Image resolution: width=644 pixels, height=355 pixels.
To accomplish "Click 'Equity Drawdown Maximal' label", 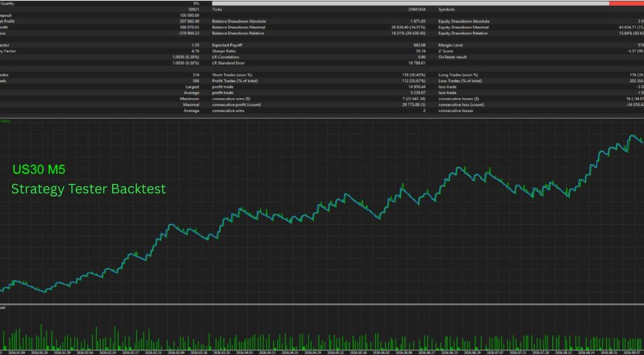I will [x=464, y=27].
